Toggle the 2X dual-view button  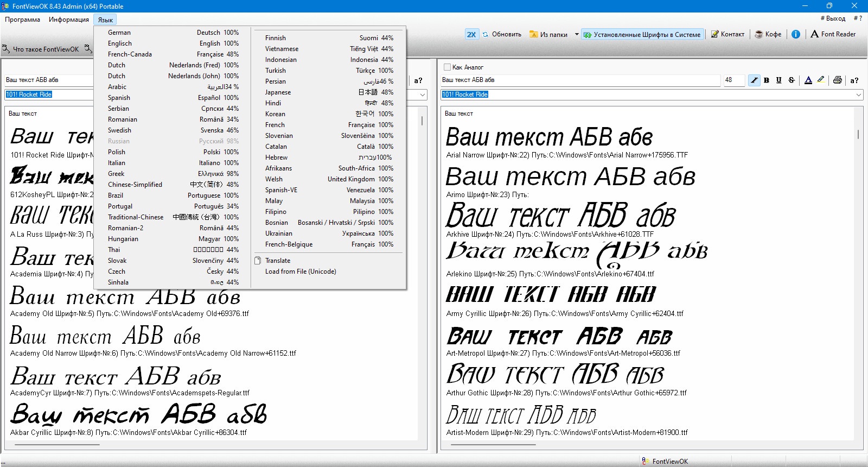[471, 34]
